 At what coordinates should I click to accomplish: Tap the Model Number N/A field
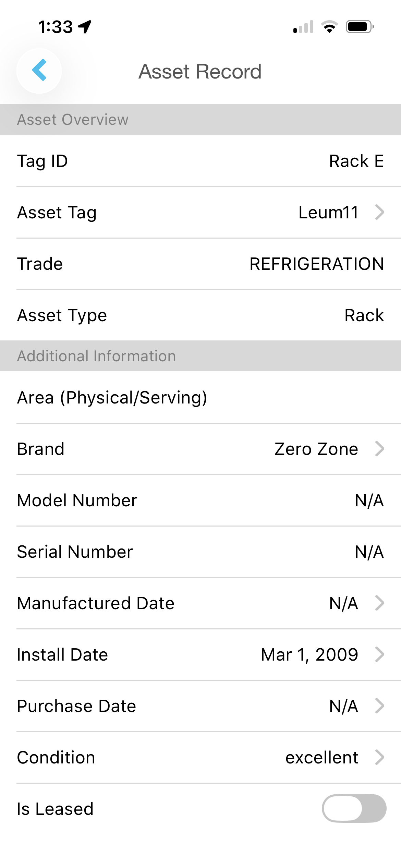[369, 501]
